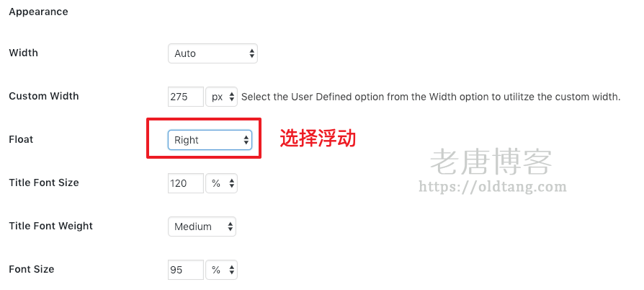Viewport: 644px width, 290px height.
Task: Click the Custom Width help description text
Action: (430, 97)
